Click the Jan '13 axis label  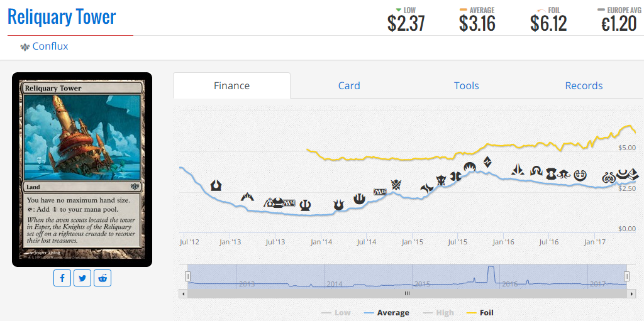[x=230, y=242]
